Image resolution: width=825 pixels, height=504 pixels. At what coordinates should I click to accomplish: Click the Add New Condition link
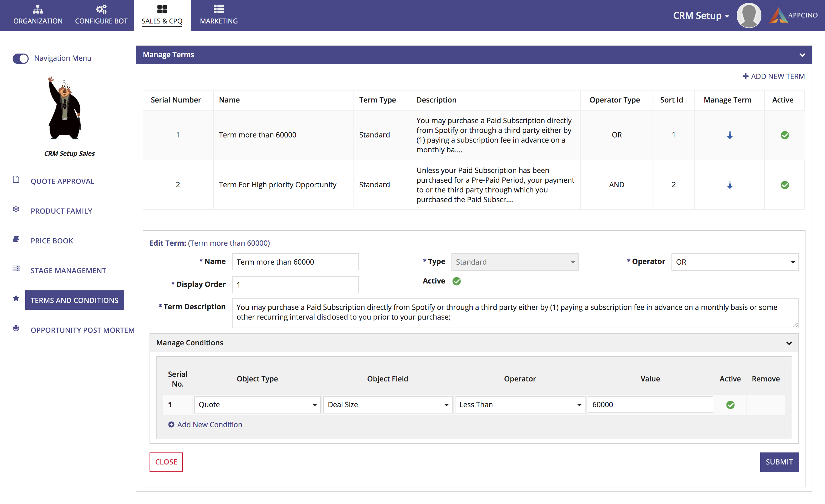pos(205,424)
